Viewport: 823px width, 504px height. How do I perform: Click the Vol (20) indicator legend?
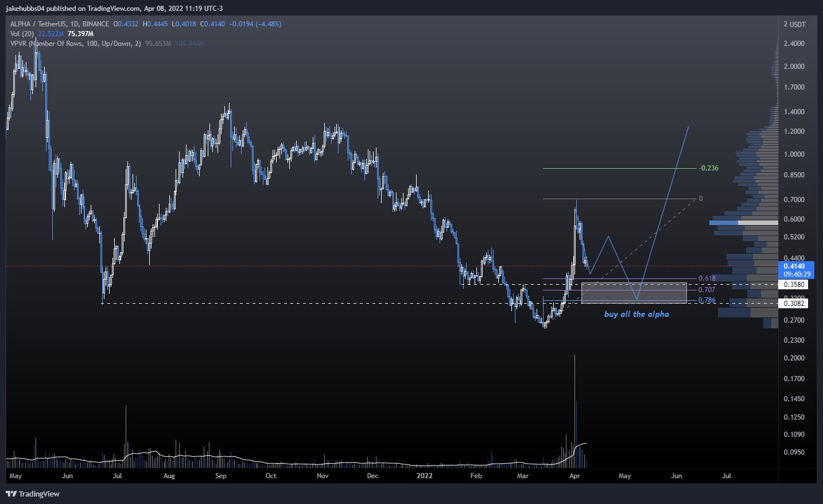22,34
